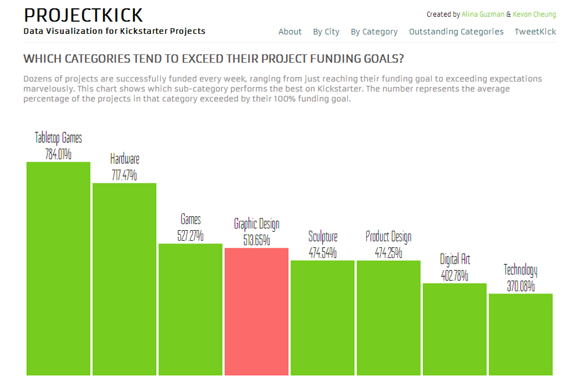Select the Tabletop Games bar

click(58, 269)
